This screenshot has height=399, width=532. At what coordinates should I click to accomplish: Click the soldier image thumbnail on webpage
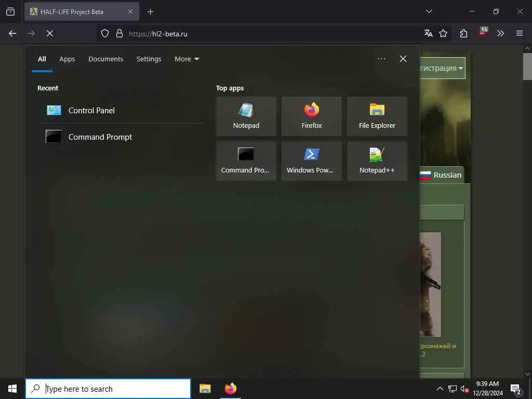[x=430, y=284]
